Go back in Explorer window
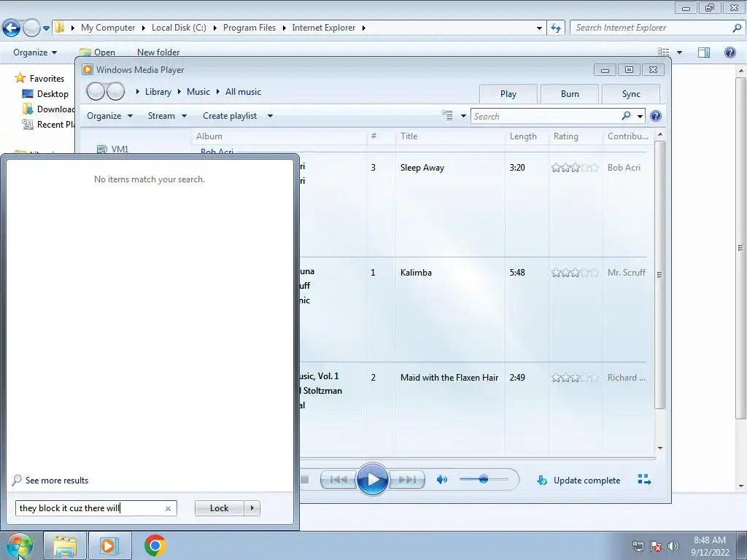 12,28
